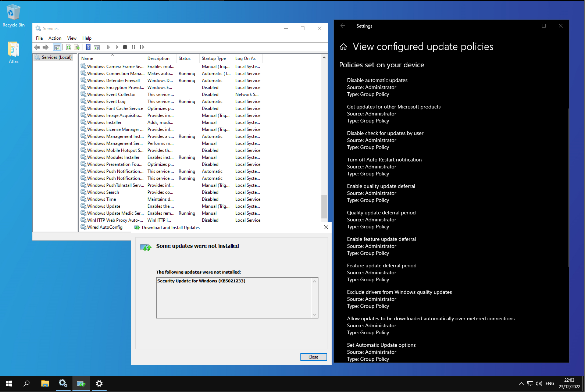Select the Windows Event Collector service
Image resolution: width=585 pixels, height=392 pixels.
pyautogui.click(x=171, y=95)
